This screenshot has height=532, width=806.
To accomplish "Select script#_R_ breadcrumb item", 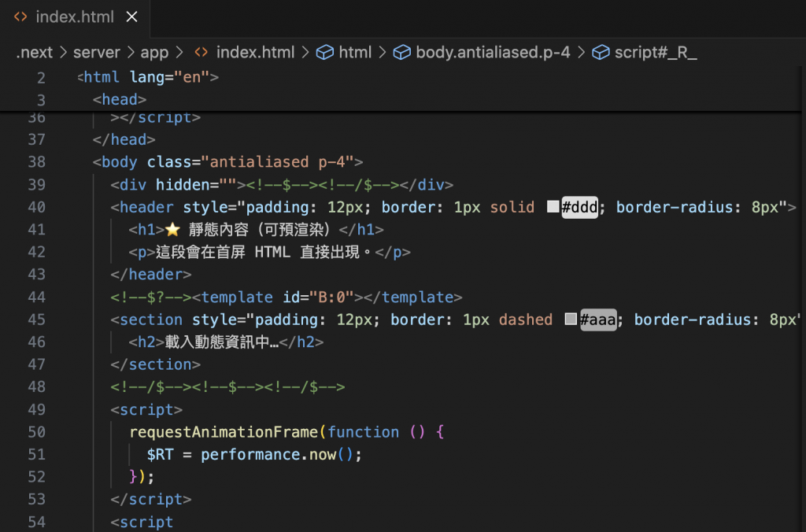I will coord(656,52).
